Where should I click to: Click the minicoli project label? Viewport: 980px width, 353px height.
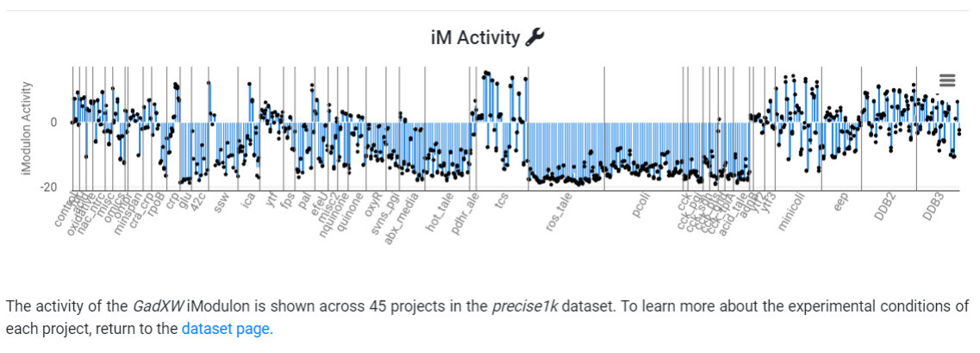tap(790, 211)
